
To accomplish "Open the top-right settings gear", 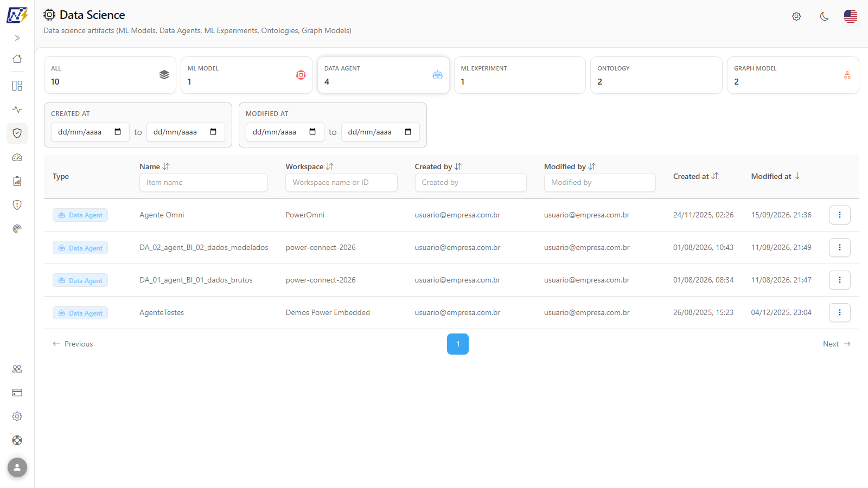I will click(796, 16).
